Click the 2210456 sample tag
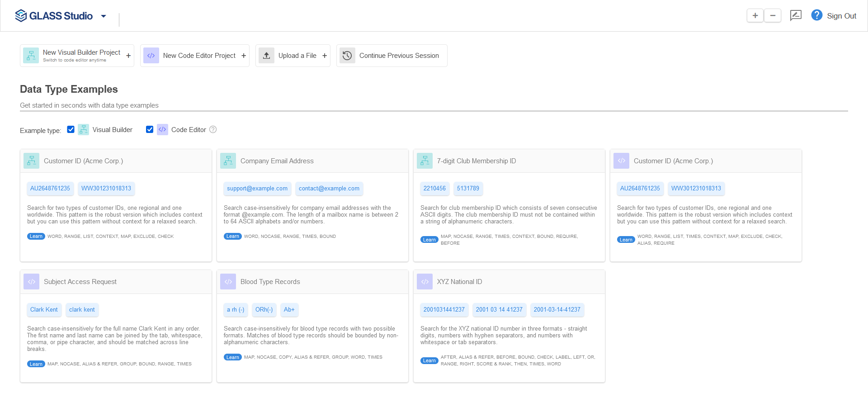Image resolution: width=868 pixels, height=393 pixels. (434, 189)
